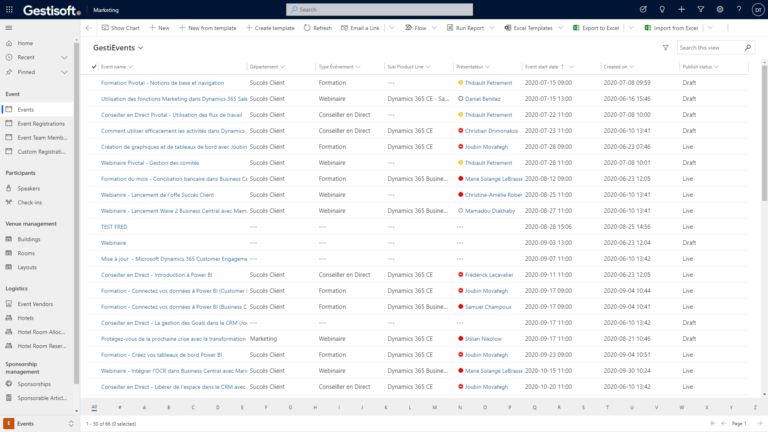Open the settings gear icon
The height and width of the screenshot is (432, 768).
point(720,9)
